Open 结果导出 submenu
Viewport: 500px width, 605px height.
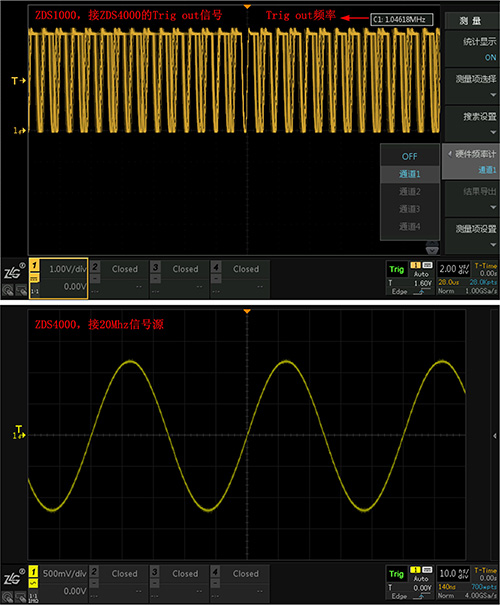472,199
